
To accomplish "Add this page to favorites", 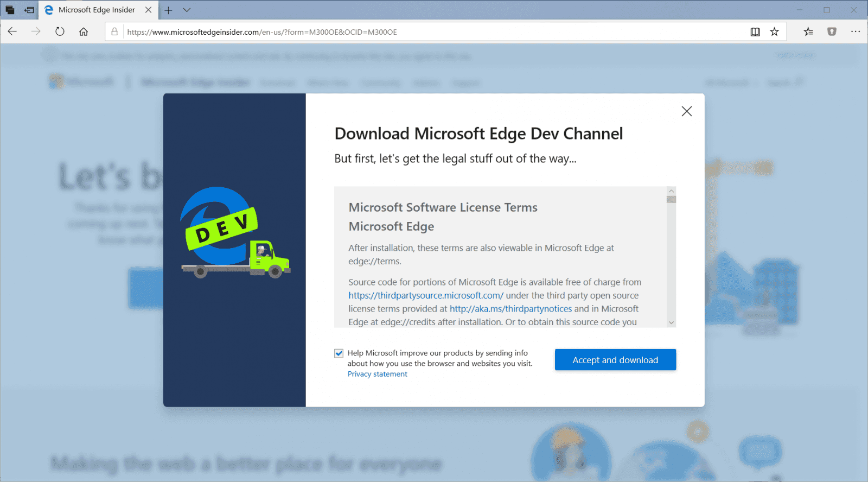I will pos(775,32).
